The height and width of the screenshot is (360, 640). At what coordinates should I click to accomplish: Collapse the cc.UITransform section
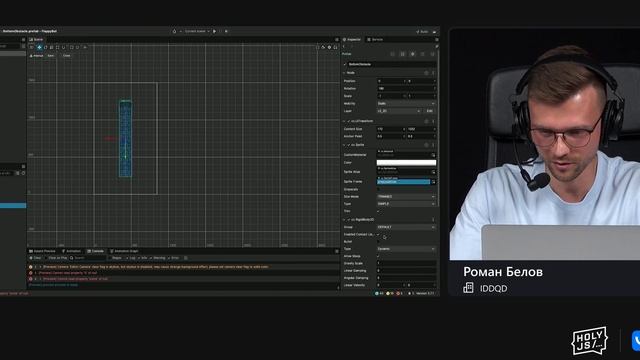point(344,121)
